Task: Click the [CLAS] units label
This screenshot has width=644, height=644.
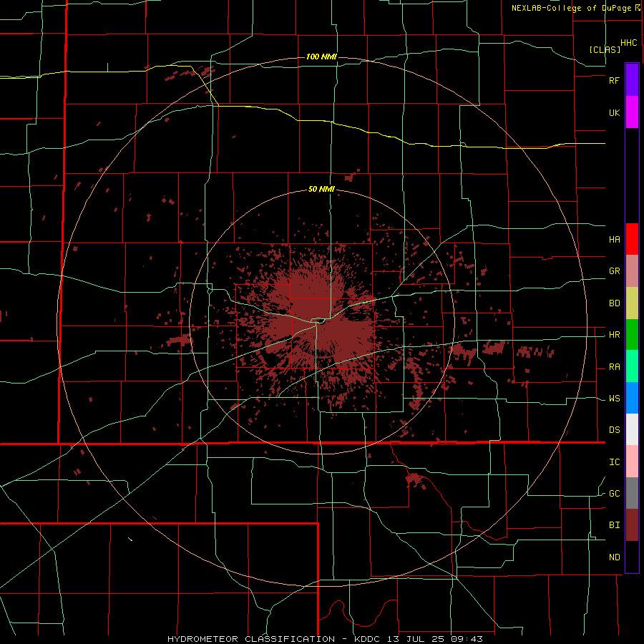Action: pos(605,49)
